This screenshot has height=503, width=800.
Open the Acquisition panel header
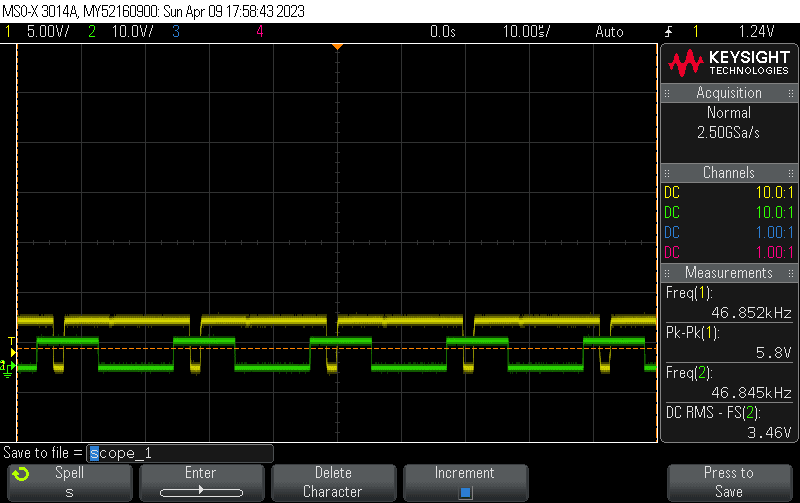728,93
